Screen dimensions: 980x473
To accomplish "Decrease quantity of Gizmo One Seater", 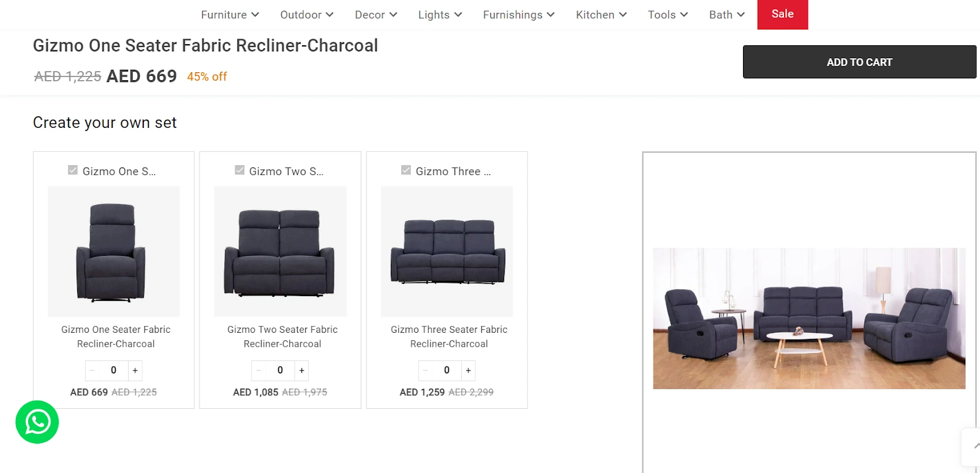I will coord(92,371).
